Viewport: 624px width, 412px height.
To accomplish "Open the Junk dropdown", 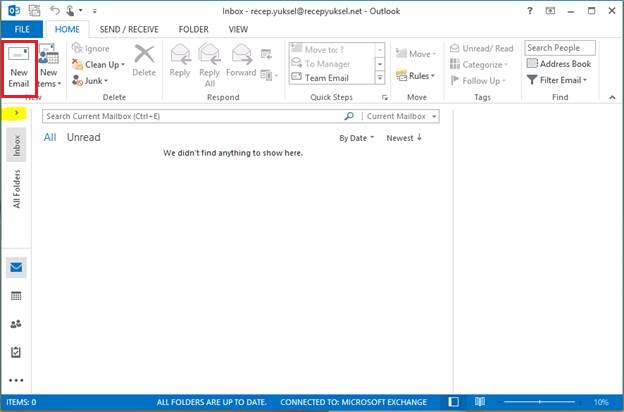I will 90,80.
